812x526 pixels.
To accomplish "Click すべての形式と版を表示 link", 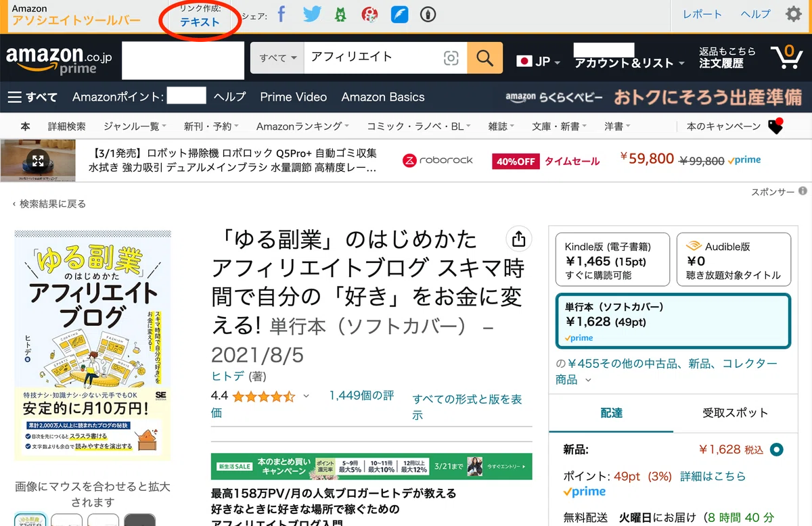I will click(467, 407).
